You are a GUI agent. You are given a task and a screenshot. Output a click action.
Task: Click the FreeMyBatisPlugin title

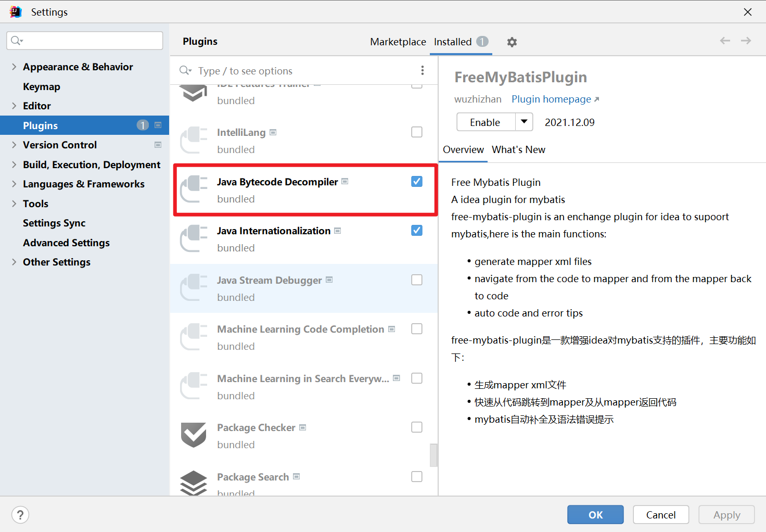520,77
